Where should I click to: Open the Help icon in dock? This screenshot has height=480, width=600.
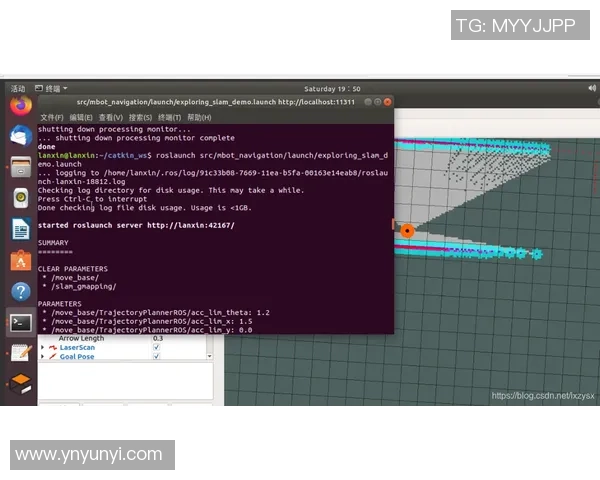point(20,291)
